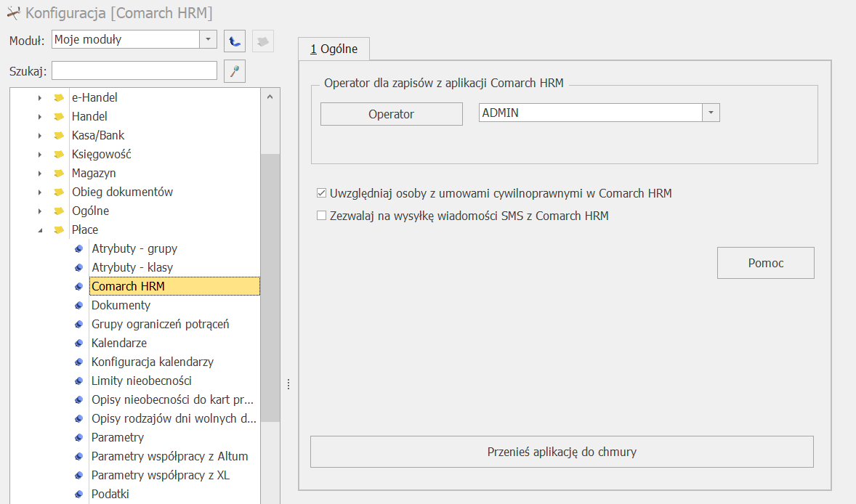Expand the Ogólne tree node
Screen dimensions: 856x504
40,211
